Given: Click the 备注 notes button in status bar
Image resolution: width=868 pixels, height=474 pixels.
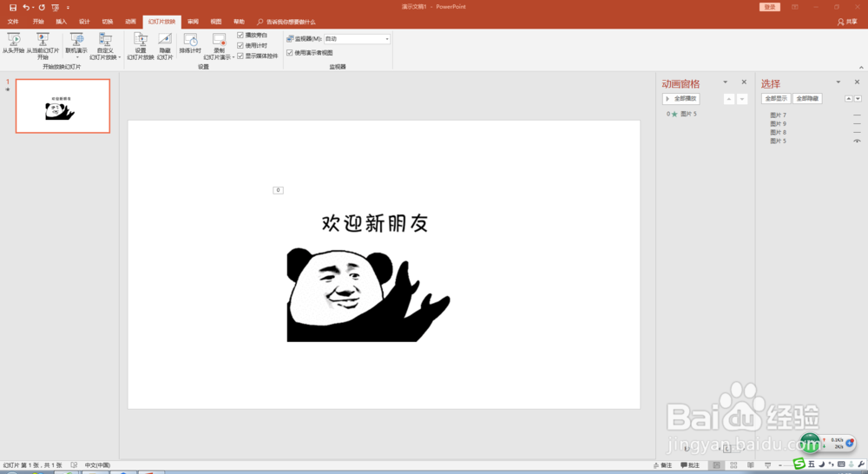Looking at the screenshot, I should pos(662,465).
